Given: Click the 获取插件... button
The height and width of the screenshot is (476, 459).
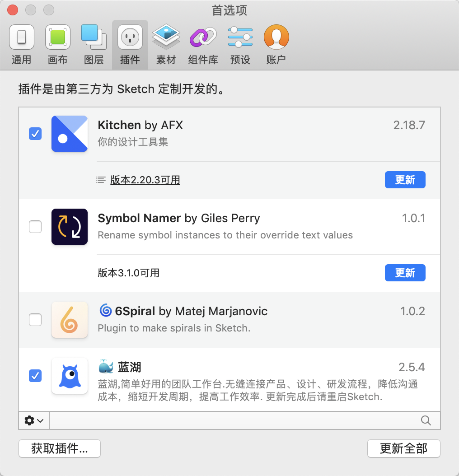Looking at the screenshot, I should (60, 448).
